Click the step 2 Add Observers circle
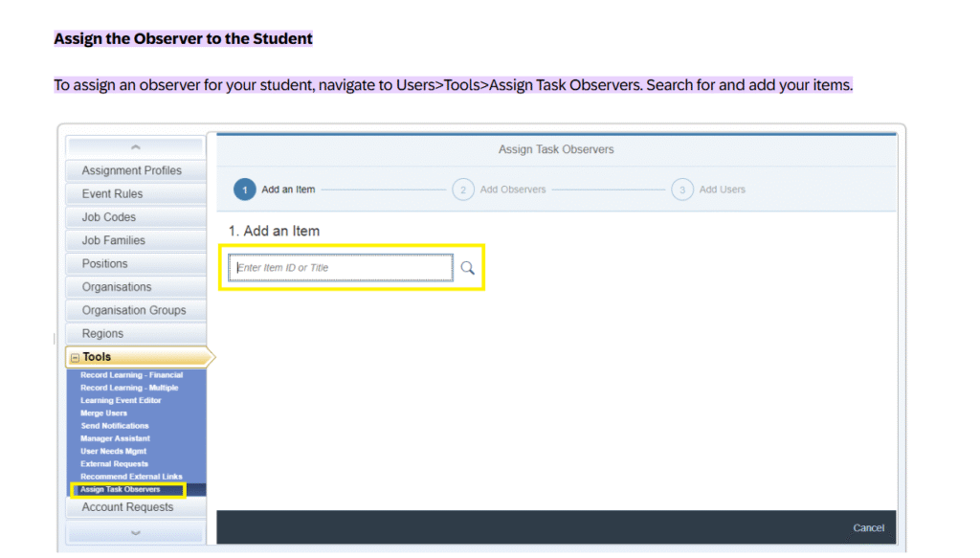980x558 pixels. pyautogui.click(x=463, y=190)
